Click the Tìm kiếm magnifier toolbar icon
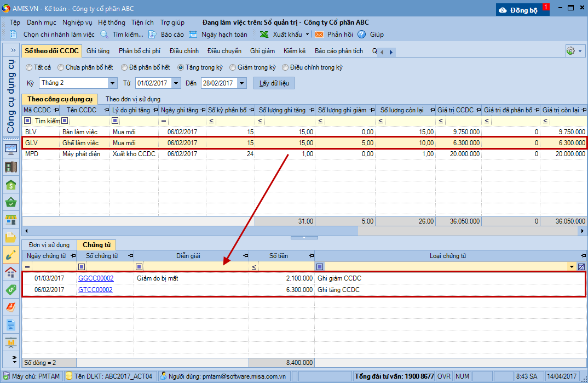588x383 pixels. [x=105, y=35]
